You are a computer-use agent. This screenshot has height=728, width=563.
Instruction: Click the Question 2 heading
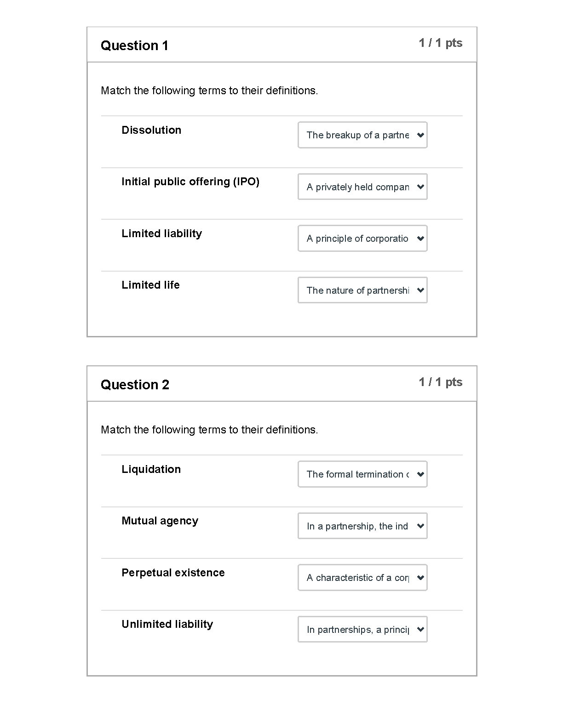tap(135, 385)
